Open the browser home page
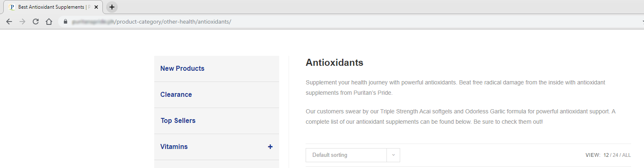Viewport: 644px width, 168px height. tap(49, 22)
